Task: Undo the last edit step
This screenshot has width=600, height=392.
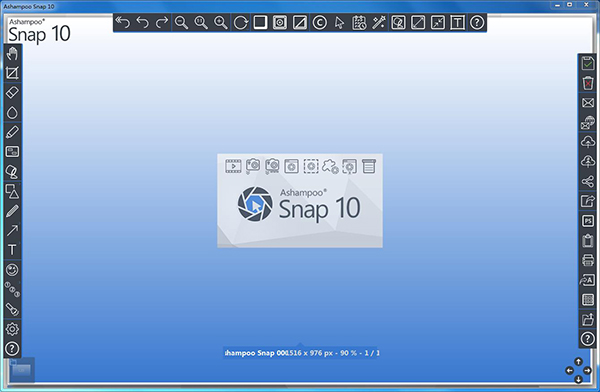Action: tap(142, 23)
